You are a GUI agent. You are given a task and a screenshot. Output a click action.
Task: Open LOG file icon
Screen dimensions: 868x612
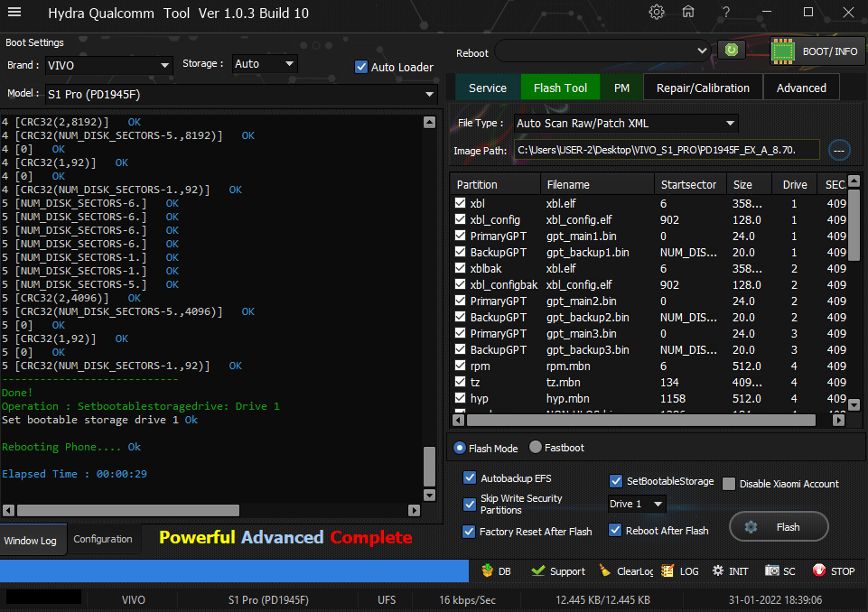tap(667, 570)
